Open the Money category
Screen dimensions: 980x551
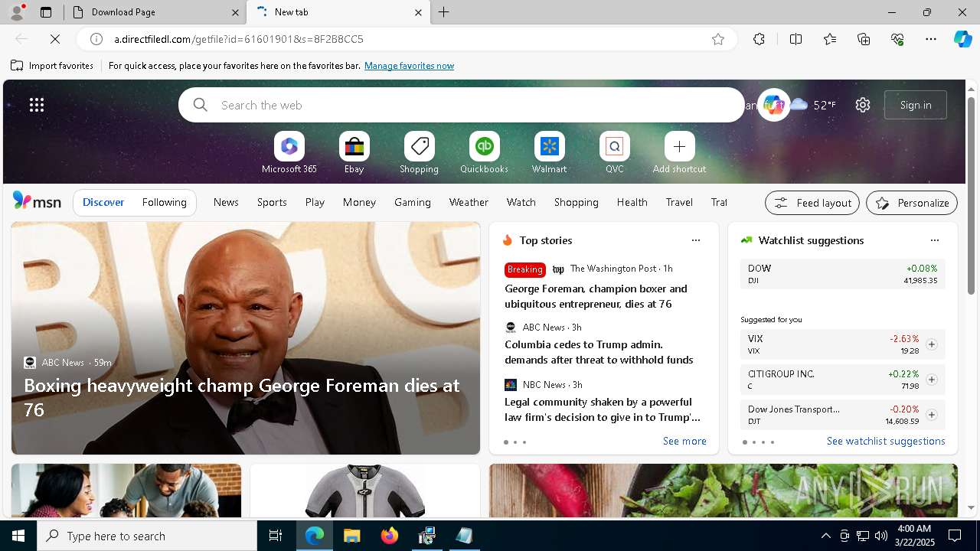click(x=359, y=202)
